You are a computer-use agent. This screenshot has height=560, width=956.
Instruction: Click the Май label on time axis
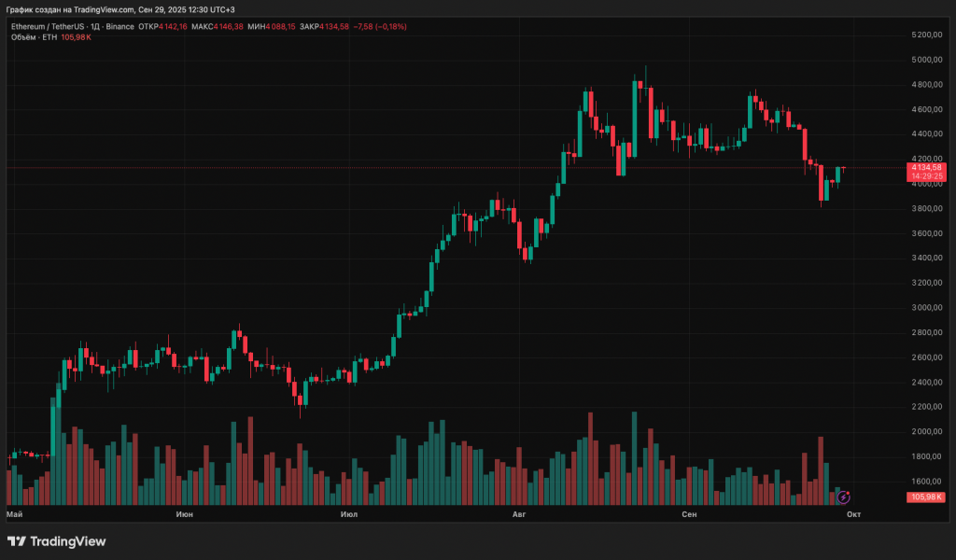click(x=14, y=514)
